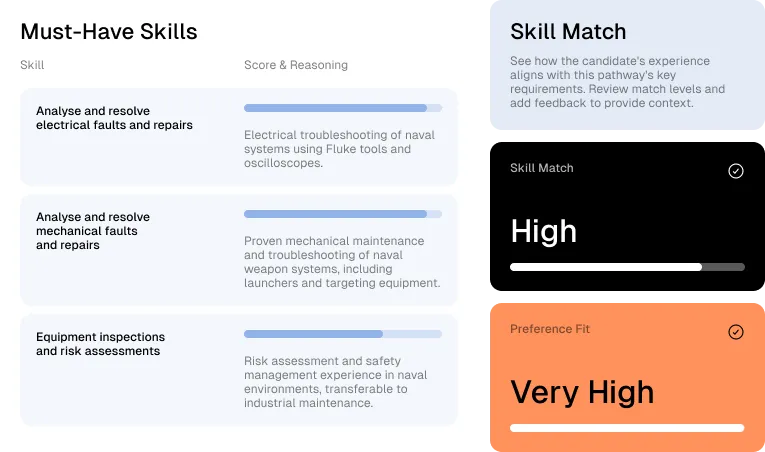This screenshot has width=765, height=452.
Task: Click the risk assessment reasoning text
Action: (x=336, y=382)
